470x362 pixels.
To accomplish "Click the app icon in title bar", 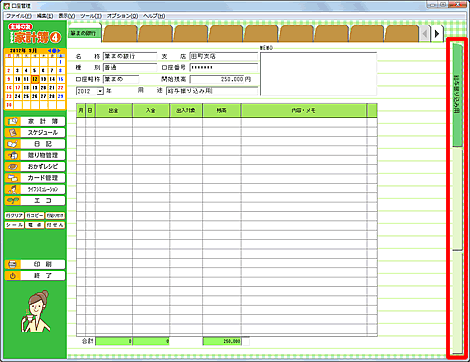I will (6, 6).
